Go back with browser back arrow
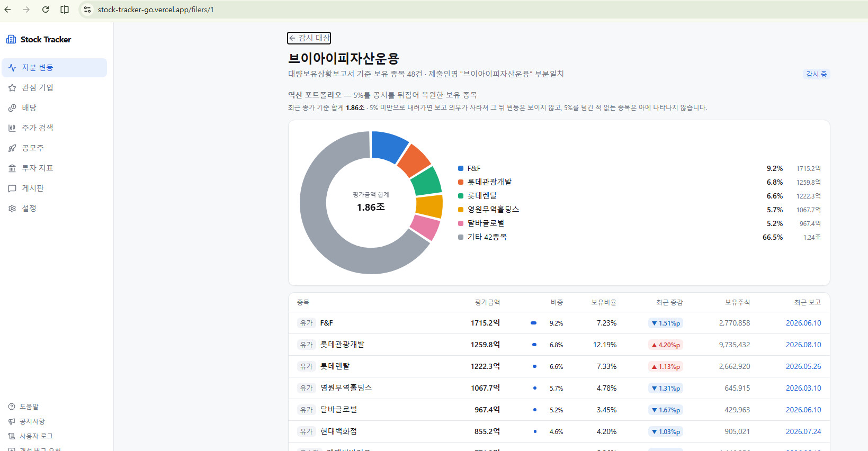868x451 pixels. [x=7, y=10]
